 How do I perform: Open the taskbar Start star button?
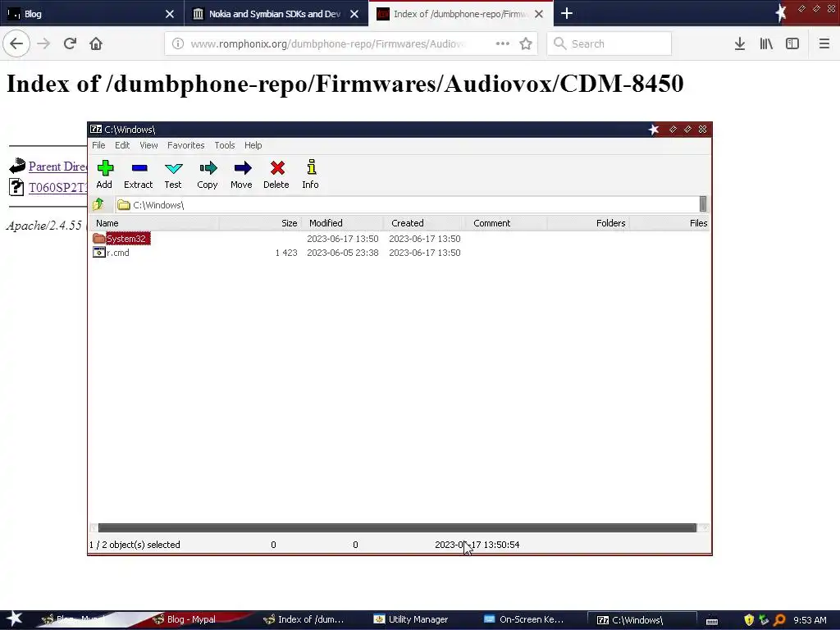(x=15, y=619)
